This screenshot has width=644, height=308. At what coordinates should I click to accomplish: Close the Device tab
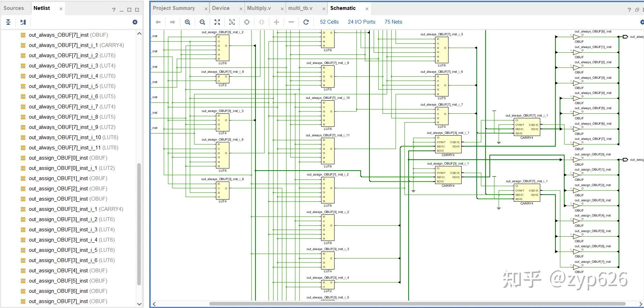click(x=241, y=9)
